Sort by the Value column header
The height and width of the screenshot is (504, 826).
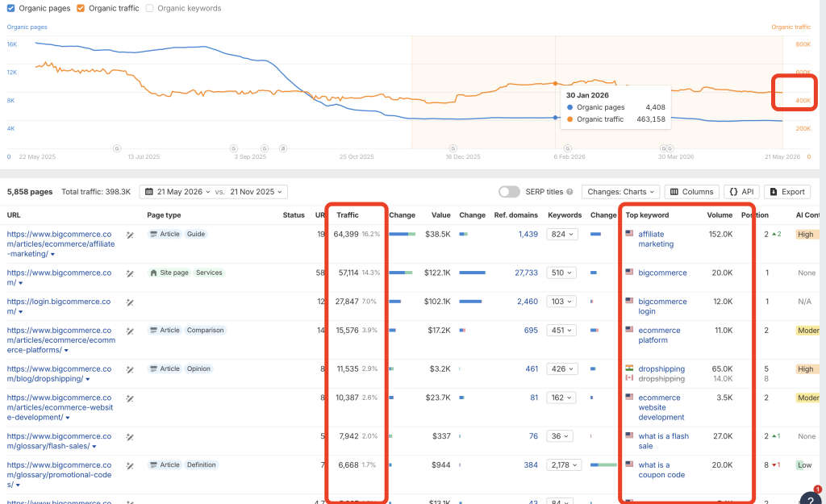(441, 215)
